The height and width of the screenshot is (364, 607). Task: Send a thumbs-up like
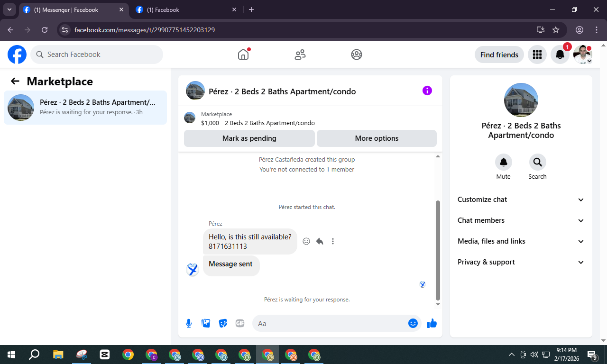(432, 323)
